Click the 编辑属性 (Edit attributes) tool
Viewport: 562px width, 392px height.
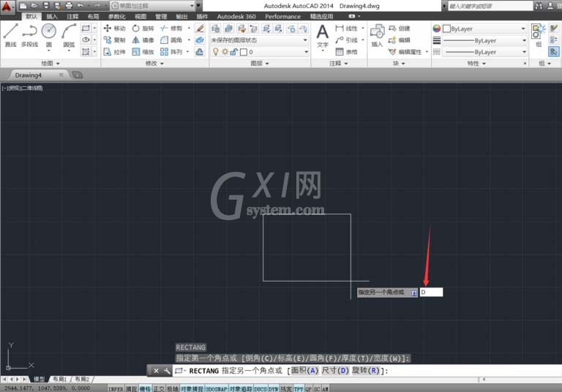[x=405, y=52]
